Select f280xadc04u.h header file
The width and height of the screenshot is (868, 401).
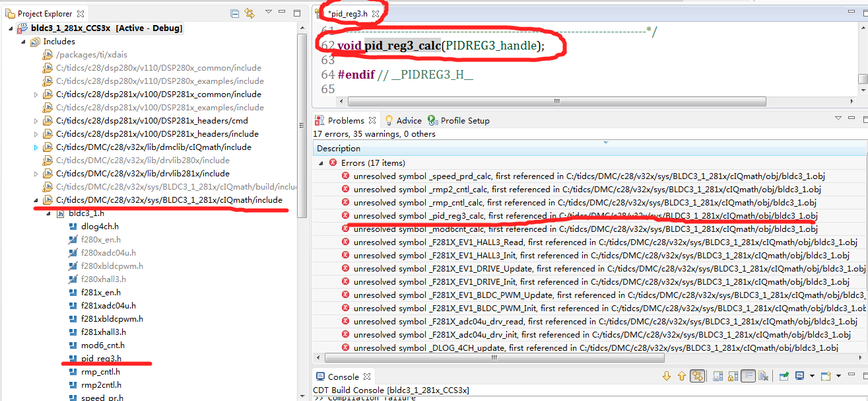pos(102,253)
